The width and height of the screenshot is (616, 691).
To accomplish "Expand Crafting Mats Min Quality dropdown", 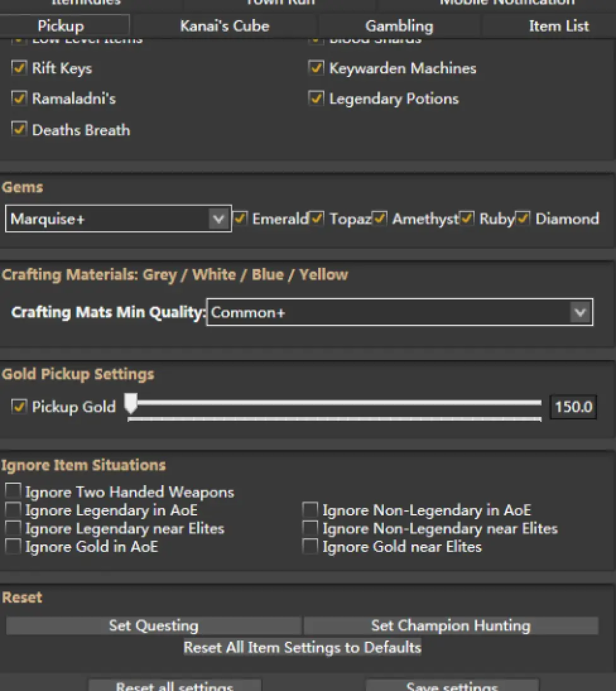I will coord(400,312).
